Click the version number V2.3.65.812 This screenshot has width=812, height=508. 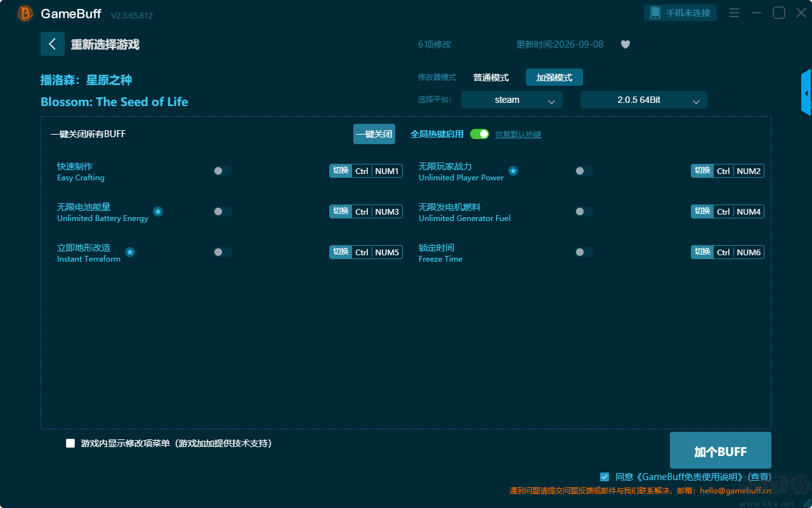coord(132,15)
